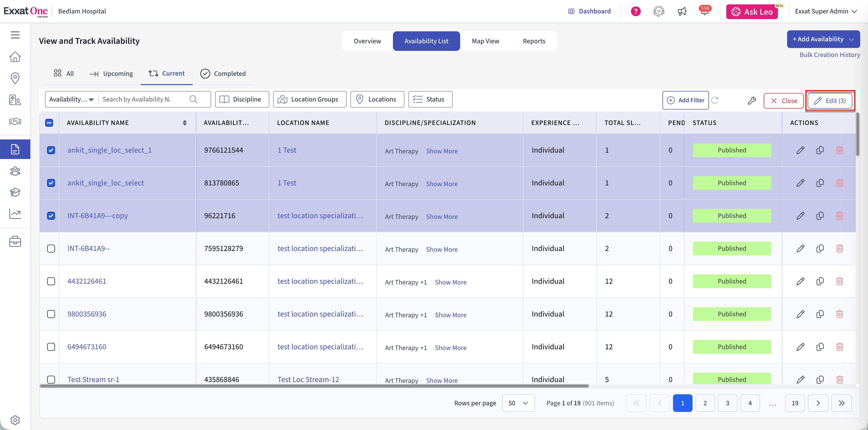Edit the 4432126461 row with pencil
This screenshot has height=430, width=868.
[800, 281]
